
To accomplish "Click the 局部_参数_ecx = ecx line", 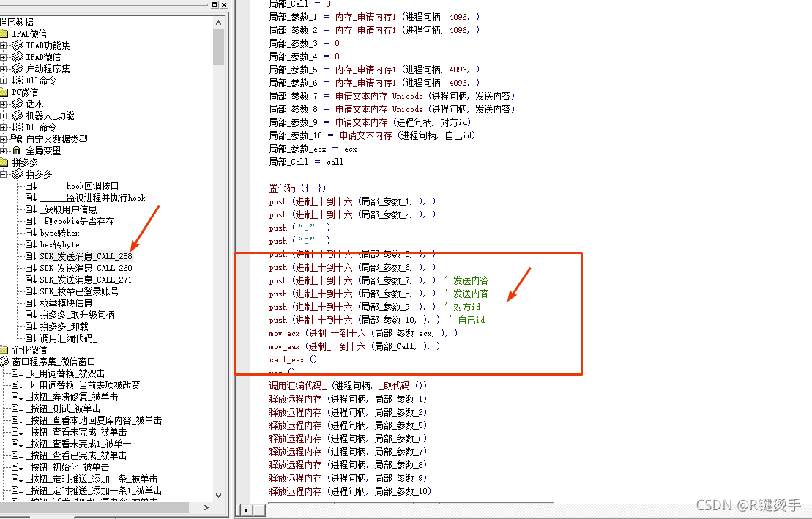I will click(313, 149).
